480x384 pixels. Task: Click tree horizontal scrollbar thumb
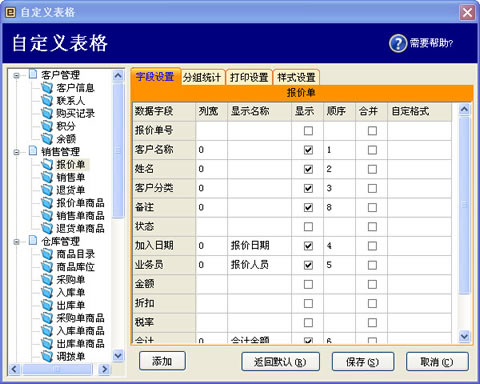57,369
